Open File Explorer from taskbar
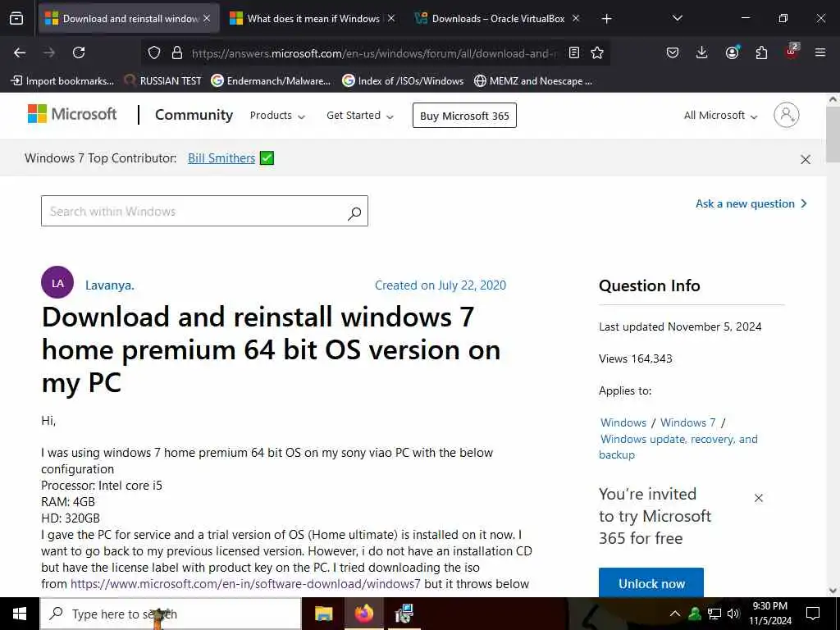The width and height of the screenshot is (840, 630). (x=323, y=614)
